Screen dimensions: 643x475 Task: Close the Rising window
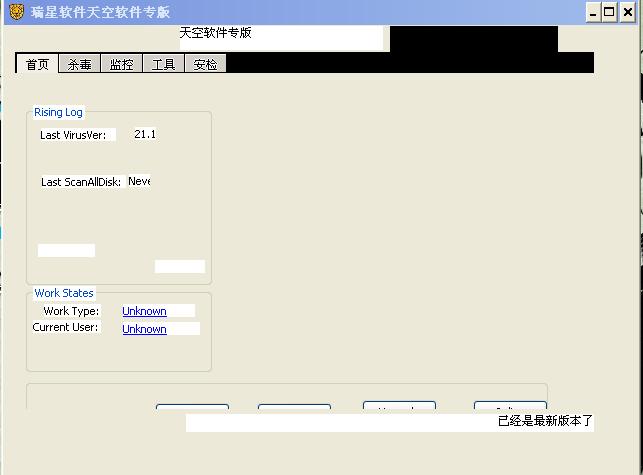tap(627, 12)
